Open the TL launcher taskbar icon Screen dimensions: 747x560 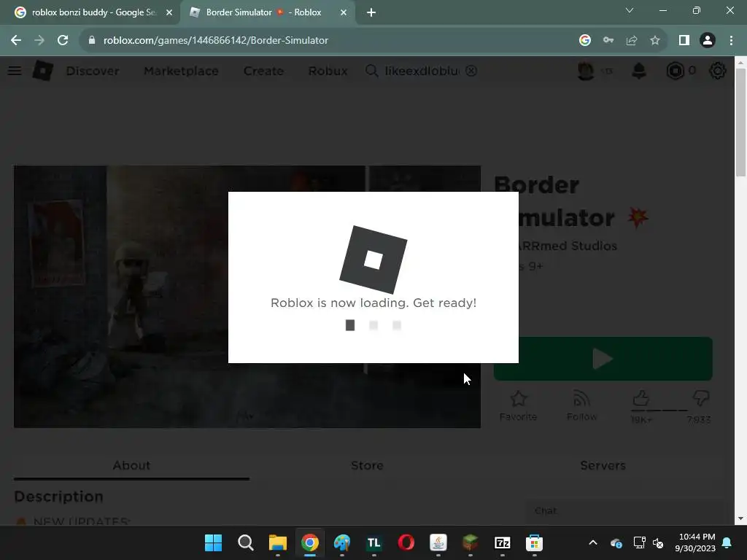tap(374, 542)
